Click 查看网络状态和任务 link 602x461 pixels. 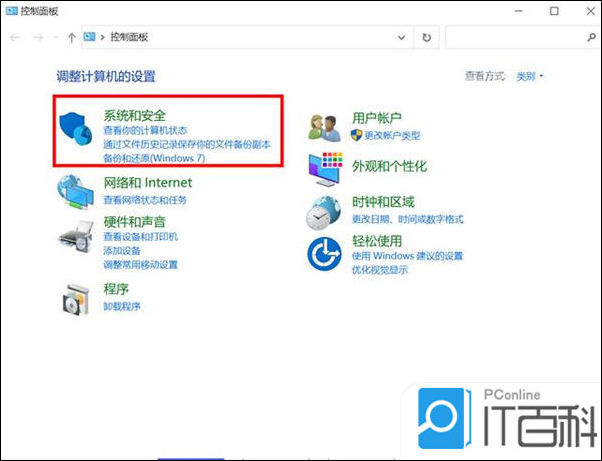tap(145, 200)
